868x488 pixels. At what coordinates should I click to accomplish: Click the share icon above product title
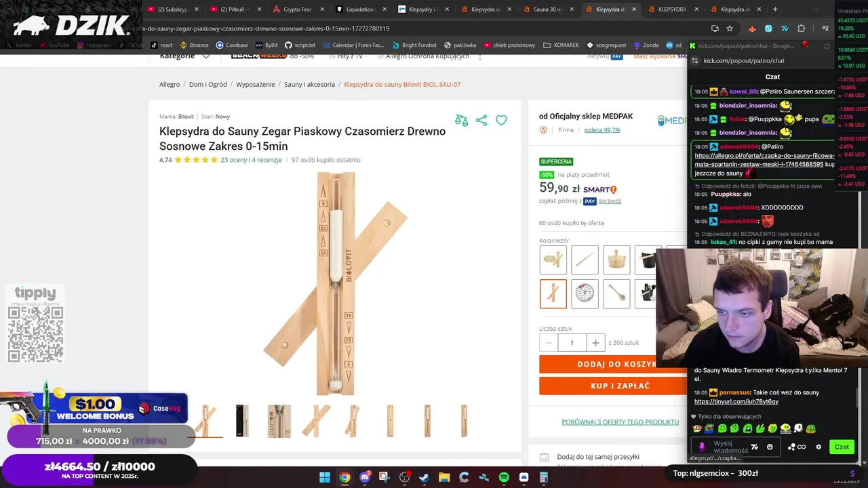481,120
